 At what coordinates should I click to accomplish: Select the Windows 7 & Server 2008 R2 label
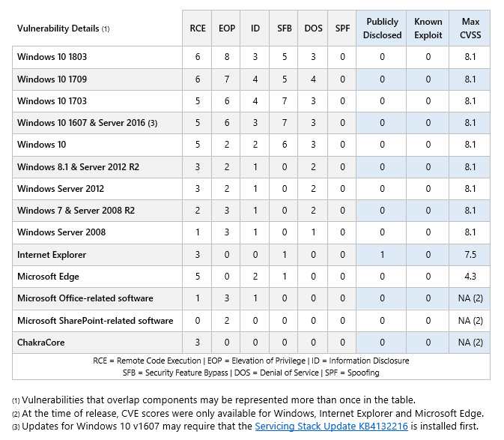click(x=76, y=211)
